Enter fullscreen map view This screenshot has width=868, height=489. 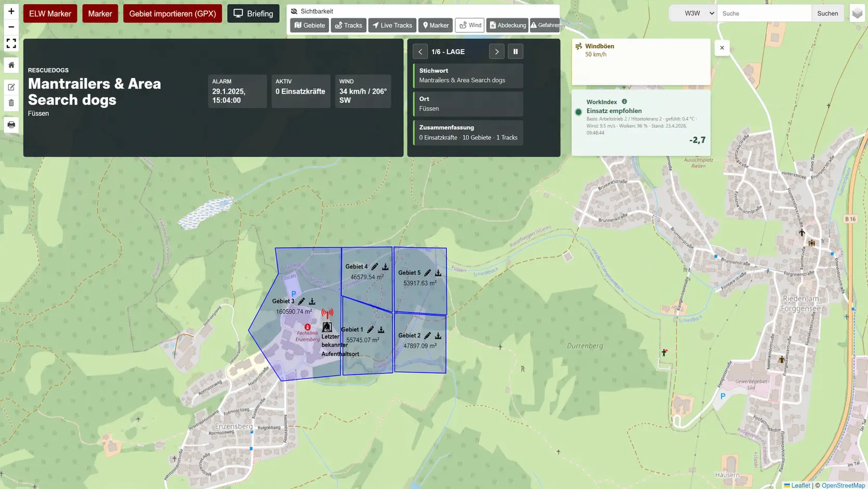pyautogui.click(x=11, y=44)
